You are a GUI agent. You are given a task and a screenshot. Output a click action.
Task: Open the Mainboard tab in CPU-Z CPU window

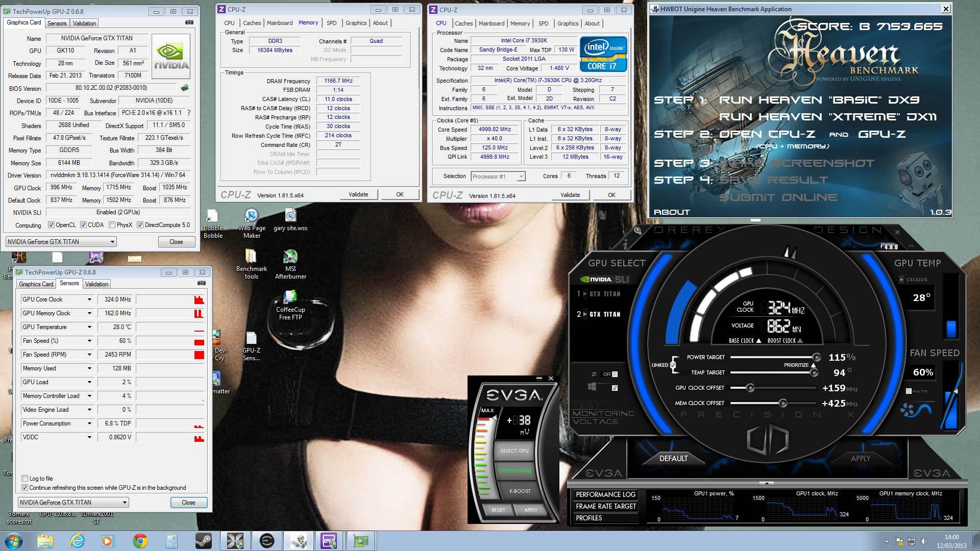tap(492, 23)
